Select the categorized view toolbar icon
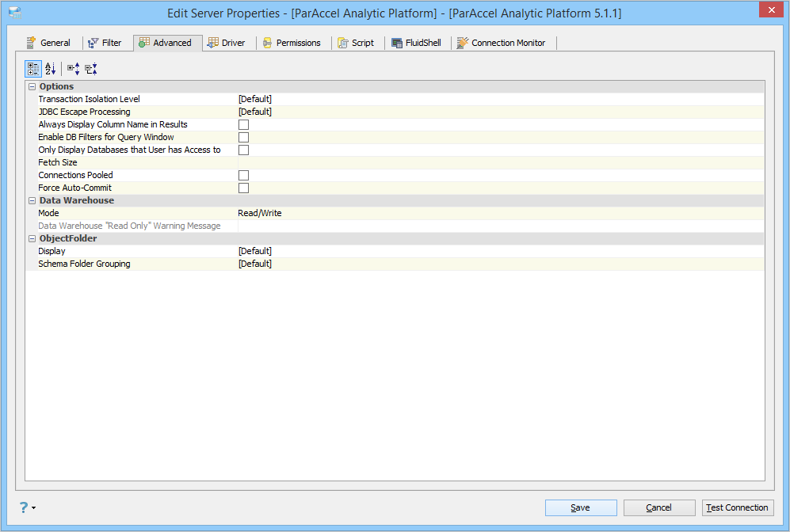The height and width of the screenshot is (532, 790). pos(33,68)
